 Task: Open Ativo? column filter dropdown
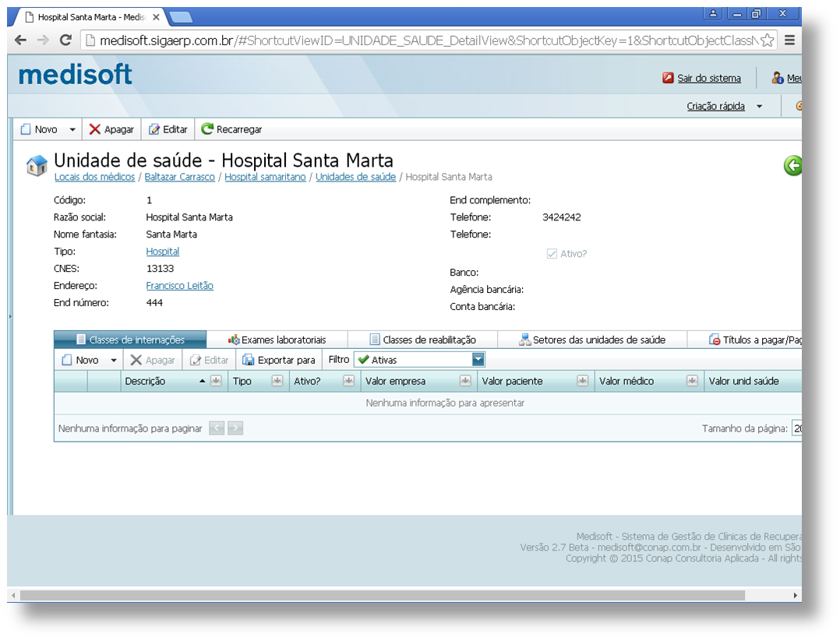(349, 381)
